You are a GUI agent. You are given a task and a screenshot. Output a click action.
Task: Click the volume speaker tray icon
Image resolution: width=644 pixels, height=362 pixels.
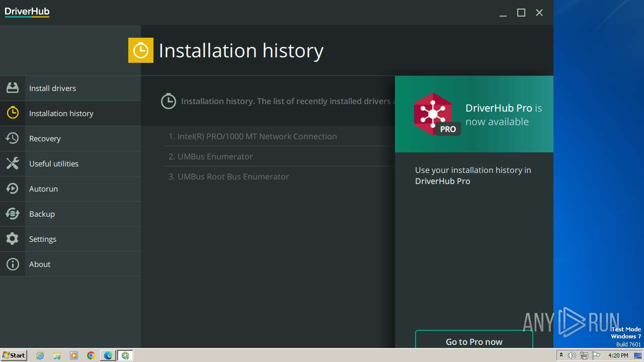(572, 355)
